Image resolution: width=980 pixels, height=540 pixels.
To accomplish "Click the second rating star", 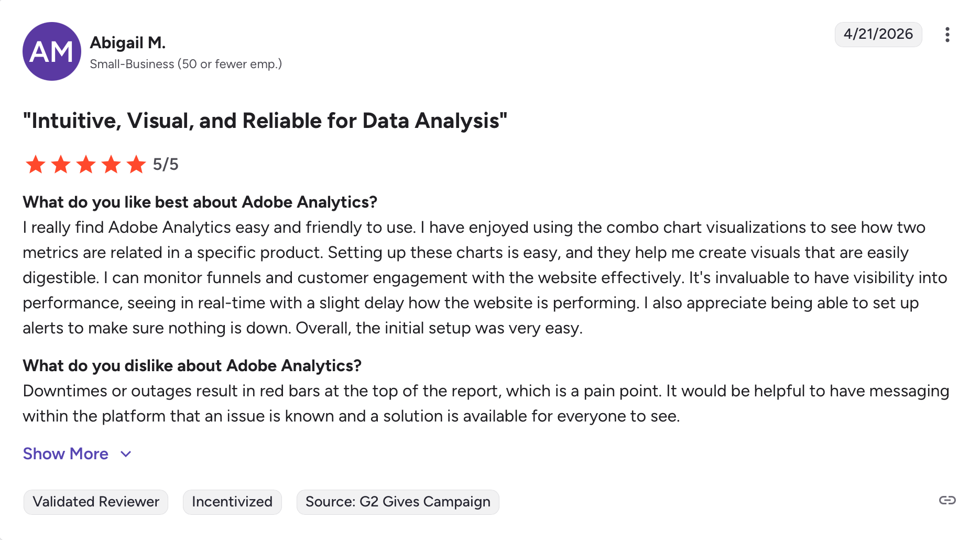I will [61, 165].
